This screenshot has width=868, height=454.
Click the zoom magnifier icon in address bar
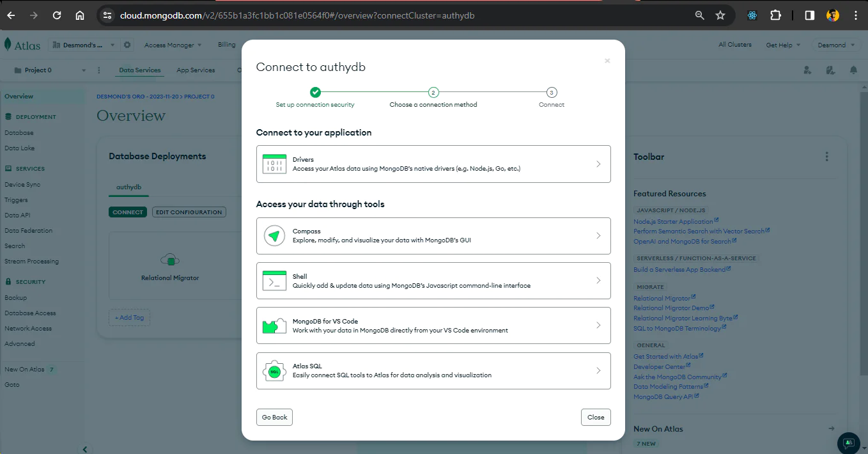[700, 15]
